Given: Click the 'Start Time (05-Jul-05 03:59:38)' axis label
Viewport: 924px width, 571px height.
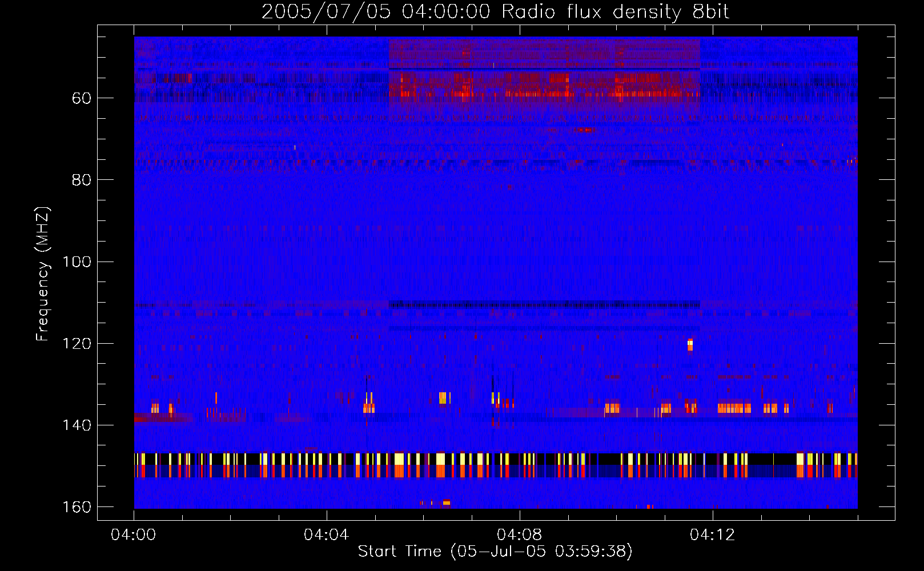Looking at the screenshot, I should (495, 552).
